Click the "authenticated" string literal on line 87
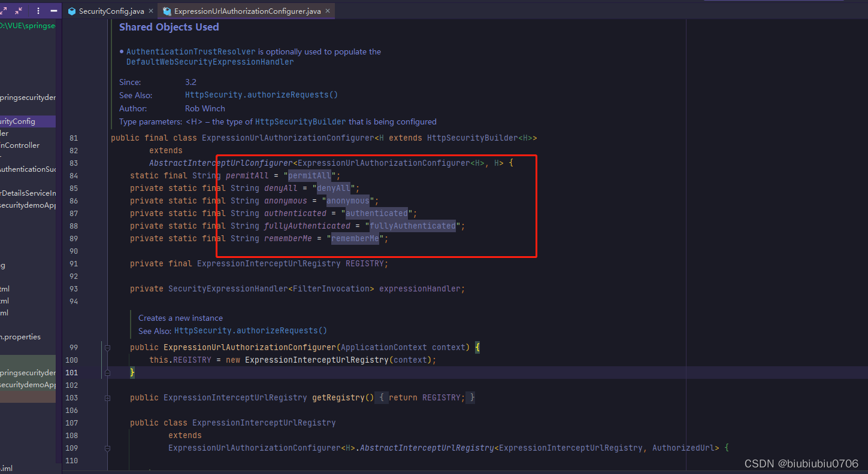This screenshot has width=868, height=474. point(376,213)
